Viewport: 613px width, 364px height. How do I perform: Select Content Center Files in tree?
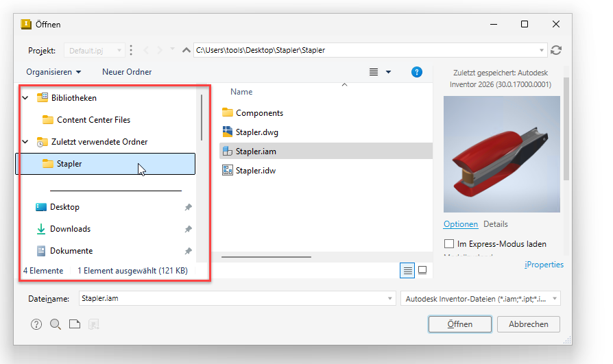point(93,120)
